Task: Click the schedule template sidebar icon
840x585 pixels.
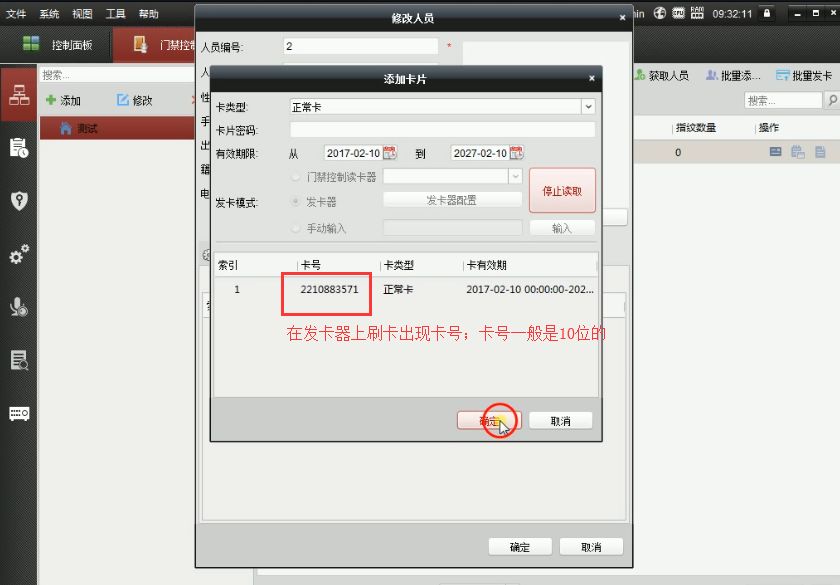Action: click(x=18, y=148)
